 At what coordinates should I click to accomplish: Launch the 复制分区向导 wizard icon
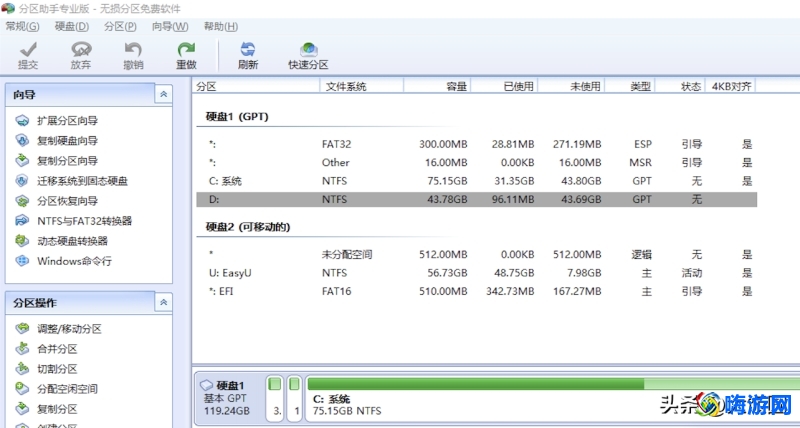(22, 161)
